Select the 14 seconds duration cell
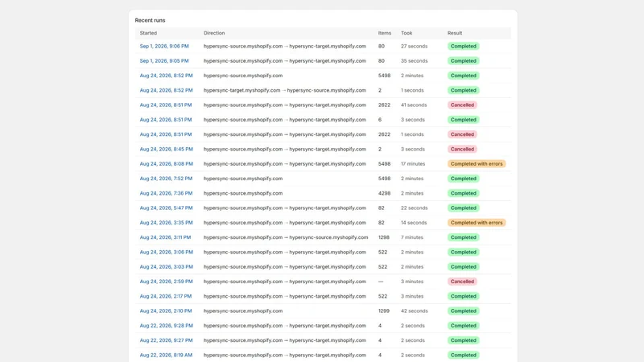 click(x=414, y=223)
